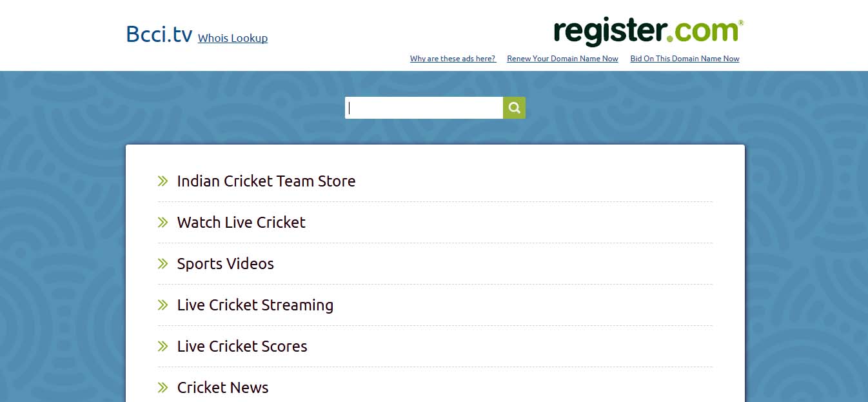Open 'Why are these ads here?' link
This screenshot has height=402, width=868.
pyautogui.click(x=453, y=59)
